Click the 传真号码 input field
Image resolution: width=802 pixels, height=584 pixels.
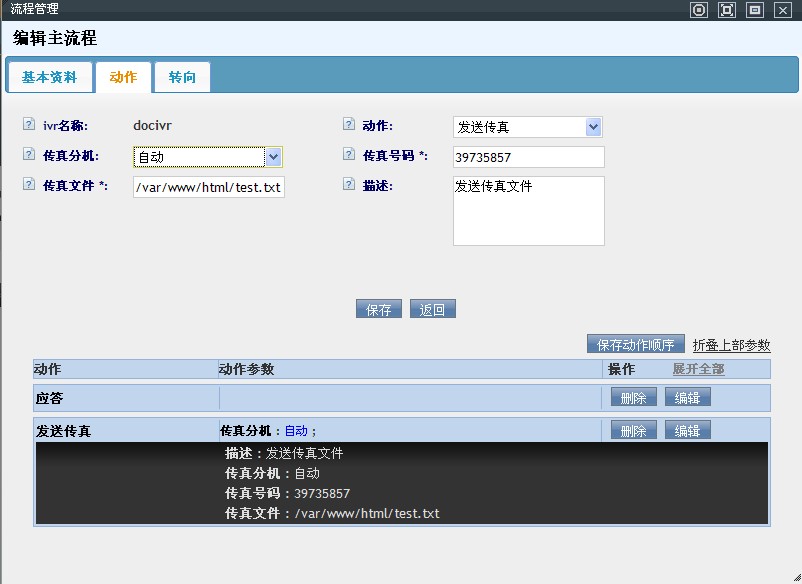click(528, 157)
